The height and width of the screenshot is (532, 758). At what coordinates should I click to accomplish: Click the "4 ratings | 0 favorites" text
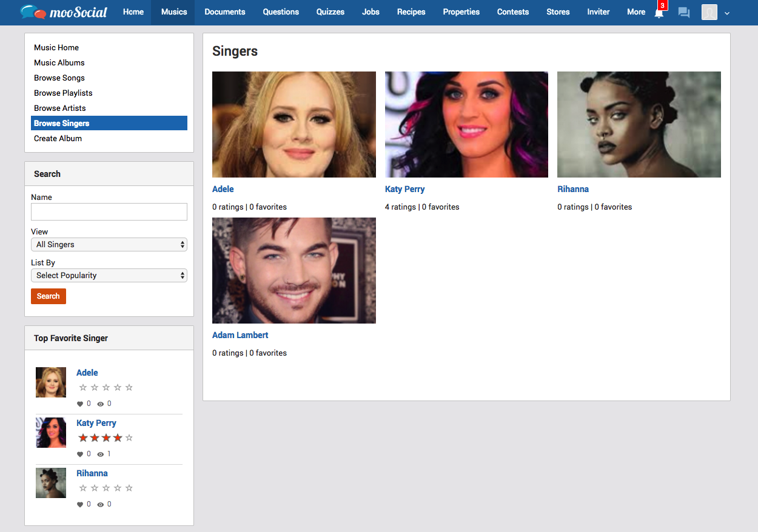[x=422, y=207]
